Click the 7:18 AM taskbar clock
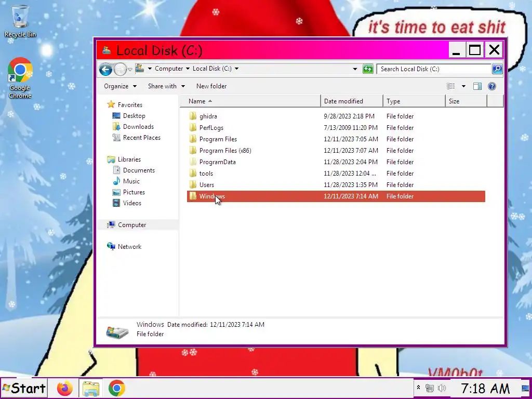Image resolution: width=532 pixels, height=399 pixels. tap(485, 388)
